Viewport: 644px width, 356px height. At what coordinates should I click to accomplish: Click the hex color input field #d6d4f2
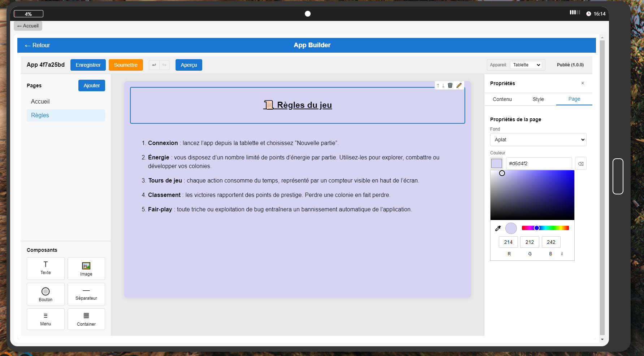(x=539, y=163)
